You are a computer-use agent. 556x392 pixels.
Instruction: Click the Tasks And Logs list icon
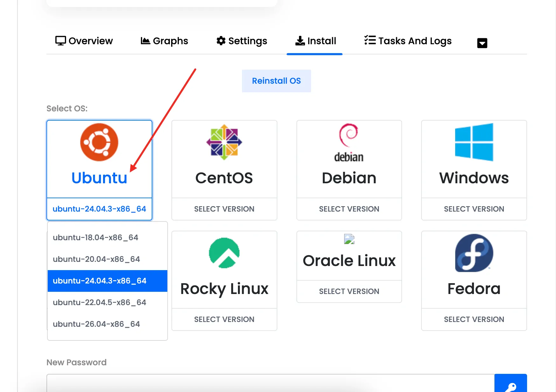point(370,40)
